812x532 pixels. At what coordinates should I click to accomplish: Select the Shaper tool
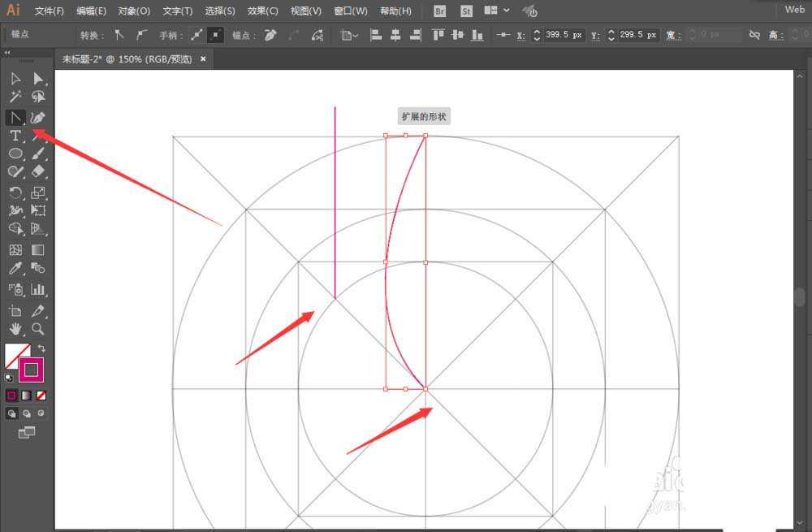coord(15,171)
